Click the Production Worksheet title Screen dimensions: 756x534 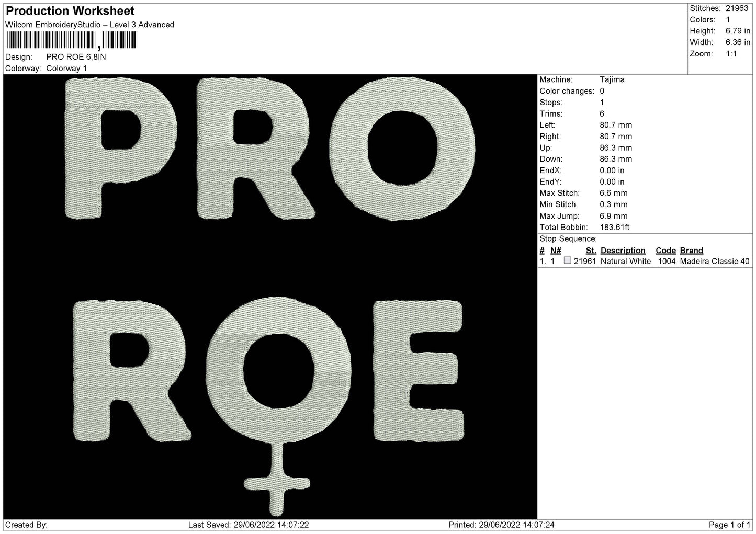(x=70, y=11)
